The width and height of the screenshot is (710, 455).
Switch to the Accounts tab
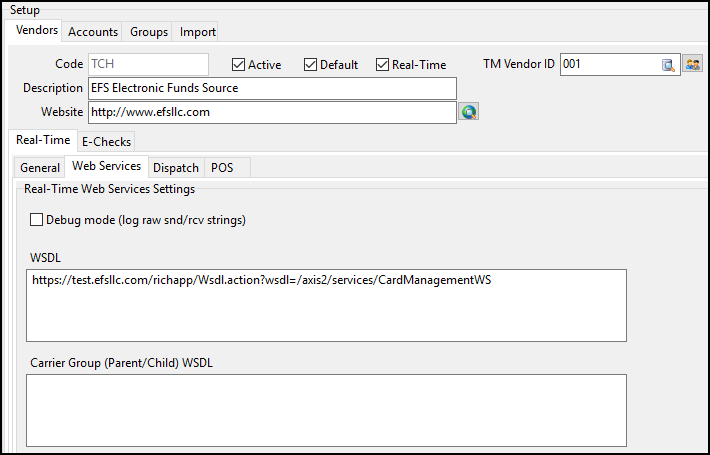[x=93, y=32]
